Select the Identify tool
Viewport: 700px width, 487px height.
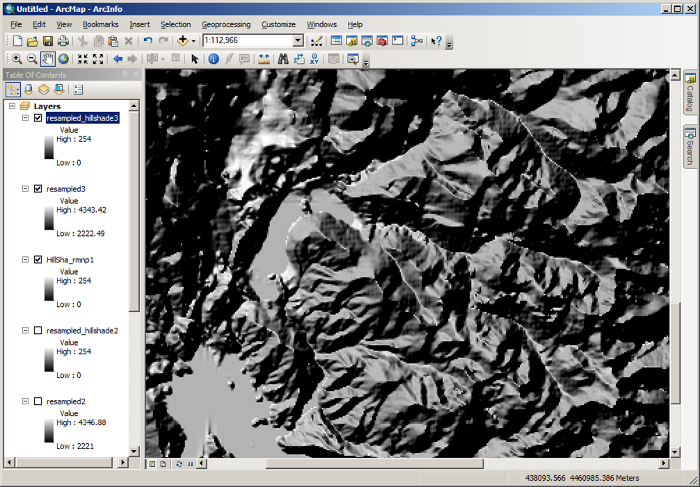pyautogui.click(x=213, y=59)
